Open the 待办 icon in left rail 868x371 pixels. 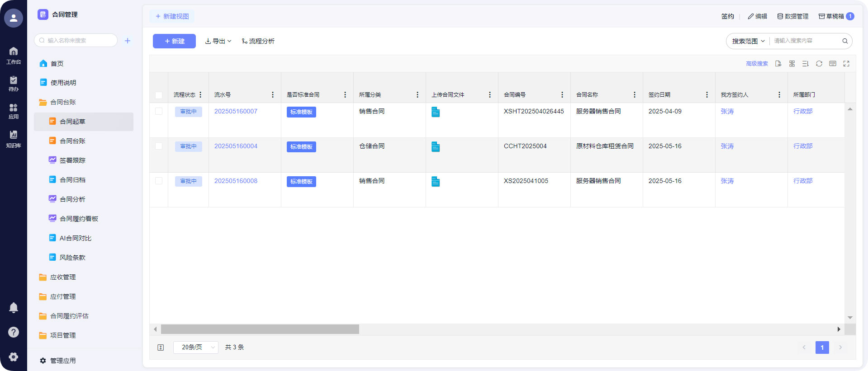(x=14, y=83)
